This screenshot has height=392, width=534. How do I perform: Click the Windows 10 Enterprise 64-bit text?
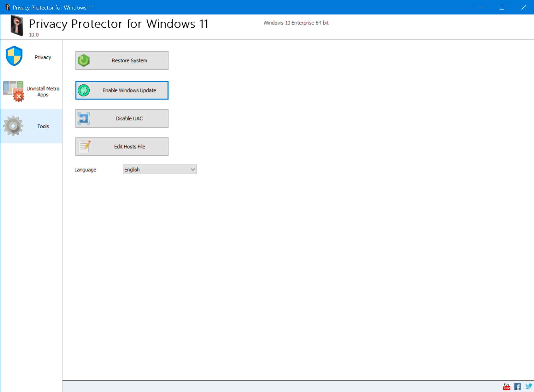[x=296, y=23]
